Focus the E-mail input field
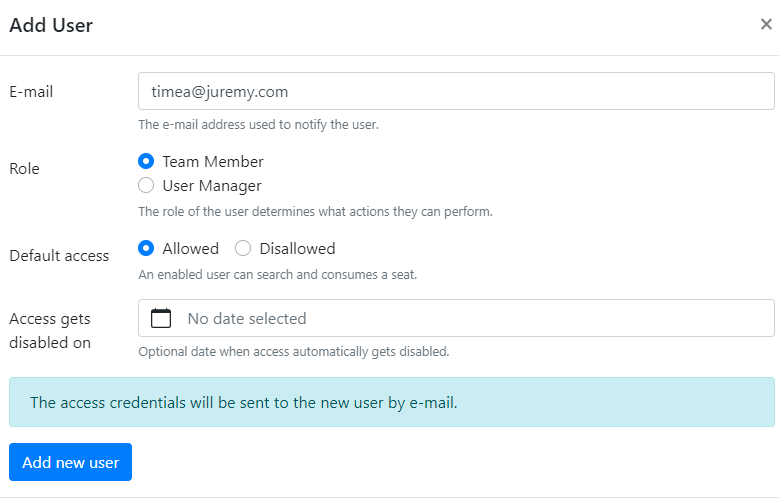Screen dimensions: 779x503 (x=456, y=92)
